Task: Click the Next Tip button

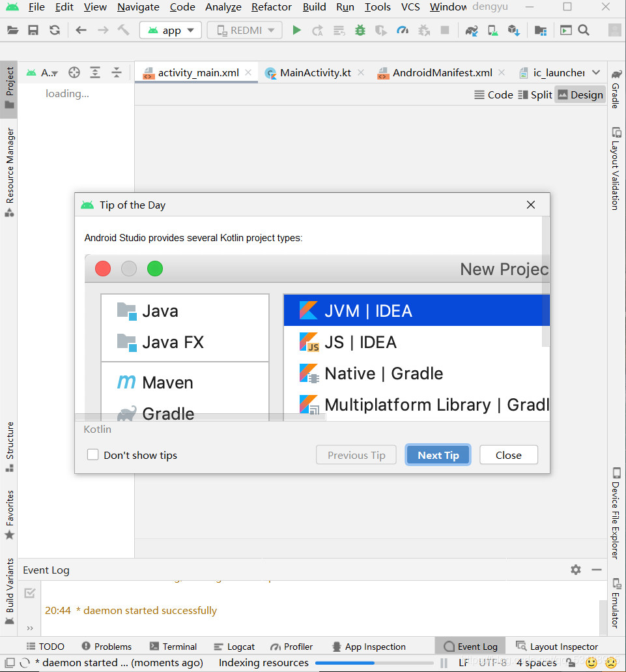Action: pos(438,455)
